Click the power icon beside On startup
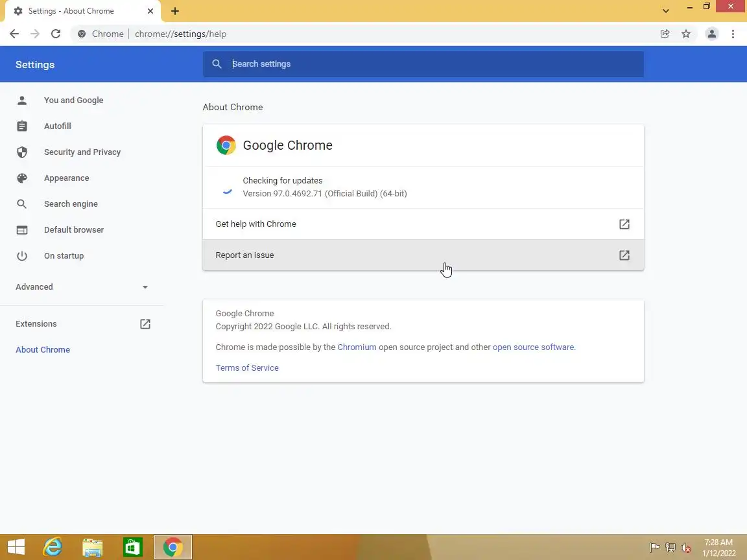This screenshot has height=560, width=747. pyautogui.click(x=22, y=256)
